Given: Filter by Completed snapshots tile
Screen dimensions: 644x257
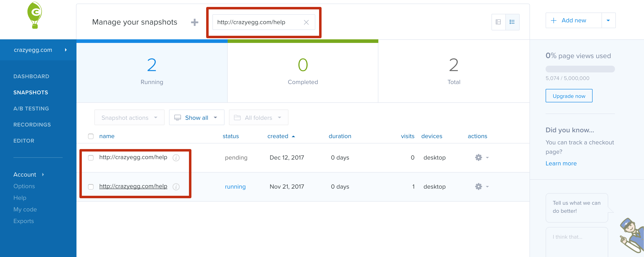Looking at the screenshot, I should (303, 71).
